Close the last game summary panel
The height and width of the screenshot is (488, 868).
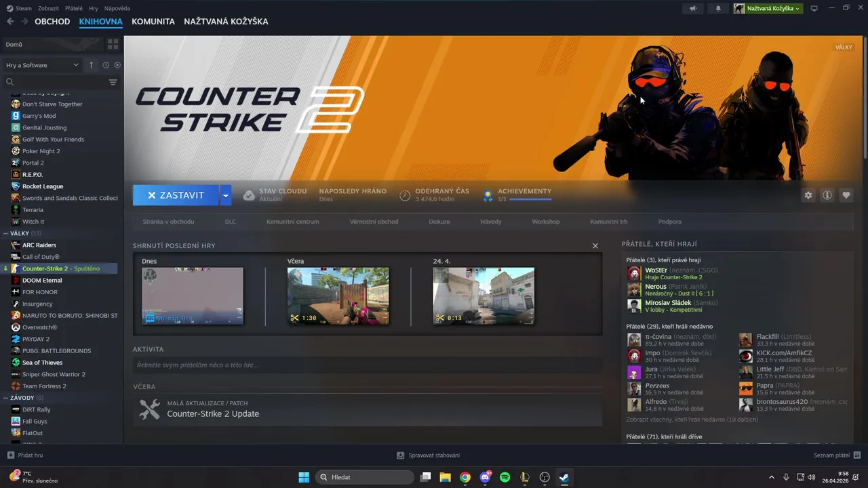tap(595, 246)
